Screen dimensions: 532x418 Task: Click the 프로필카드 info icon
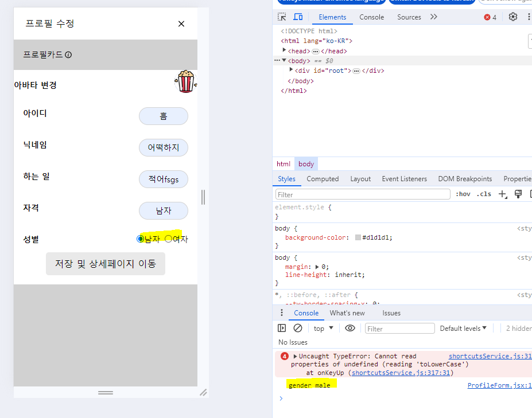[68, 54]
